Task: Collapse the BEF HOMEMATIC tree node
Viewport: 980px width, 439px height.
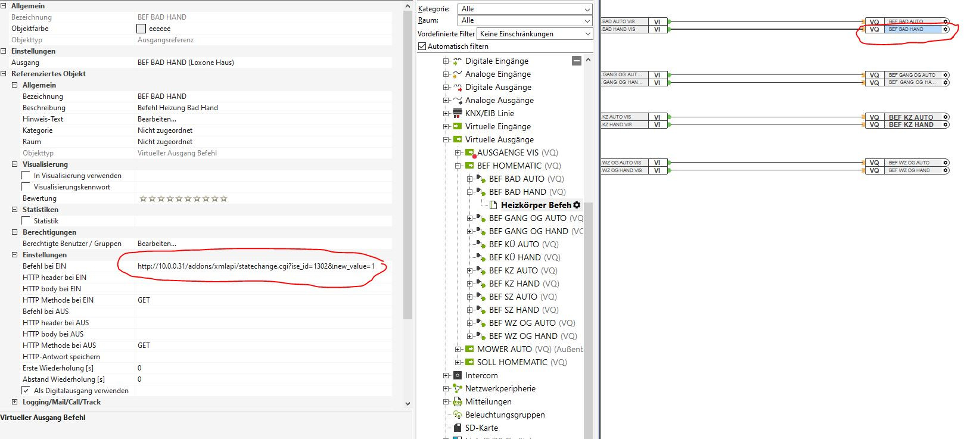Action: [x=458, y=166]
